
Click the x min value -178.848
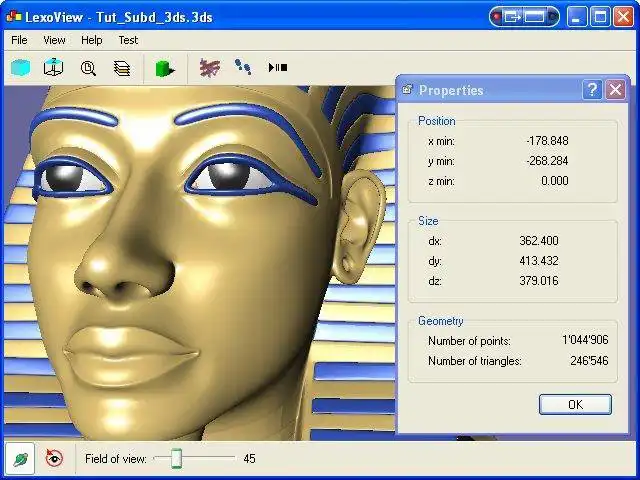click(x=547, y=141)
